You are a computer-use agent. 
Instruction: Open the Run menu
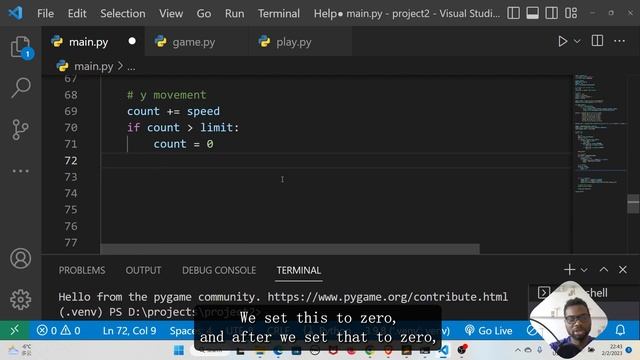tap(234, 13)
